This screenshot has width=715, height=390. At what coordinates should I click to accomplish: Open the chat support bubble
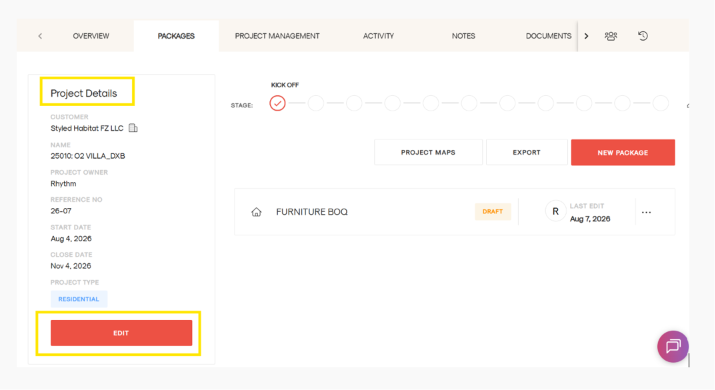[x=673, y=347]
